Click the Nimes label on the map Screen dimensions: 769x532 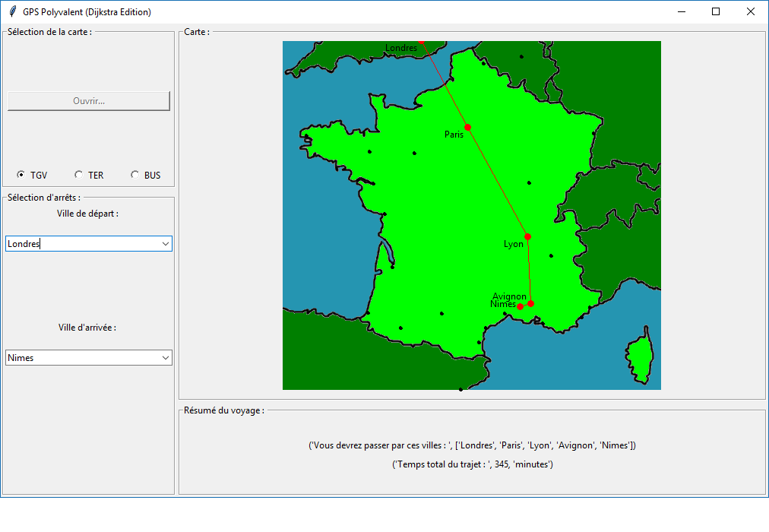pyautogui.click(x=503, y=304)
